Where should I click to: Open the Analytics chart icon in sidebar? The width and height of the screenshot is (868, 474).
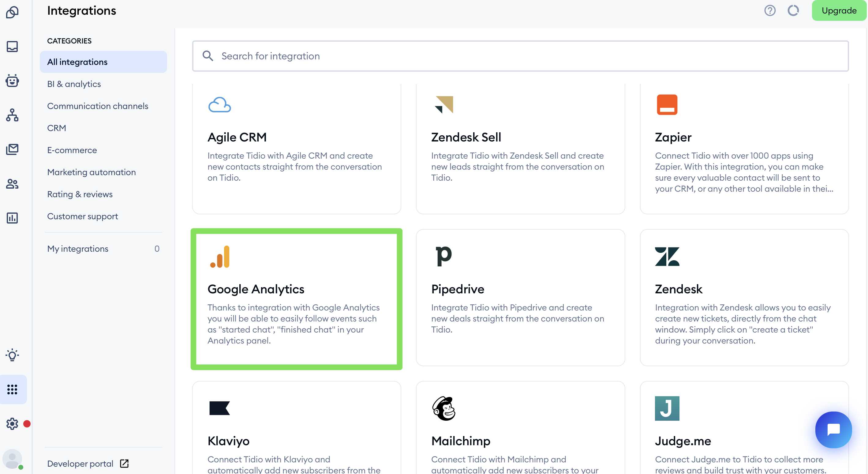click(x=12, y=218)
